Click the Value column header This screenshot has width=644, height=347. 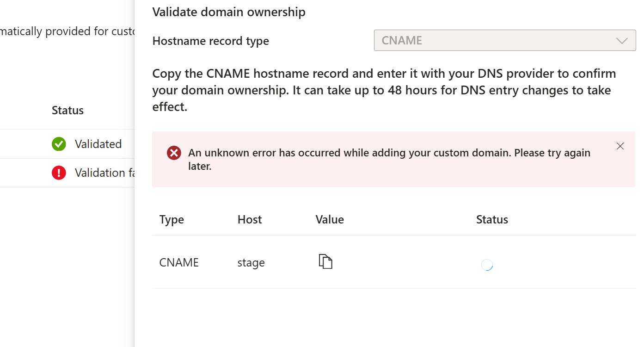coord(330,219)
